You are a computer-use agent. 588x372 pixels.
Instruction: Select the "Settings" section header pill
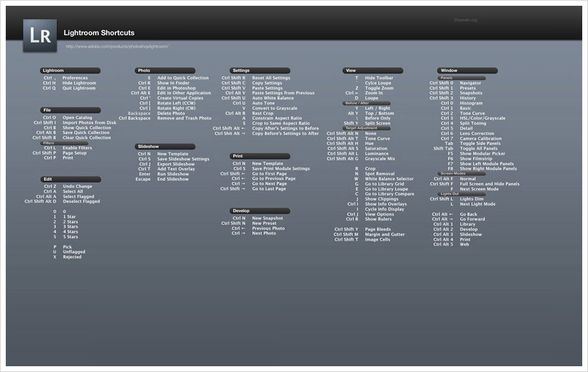click(260, 70)
